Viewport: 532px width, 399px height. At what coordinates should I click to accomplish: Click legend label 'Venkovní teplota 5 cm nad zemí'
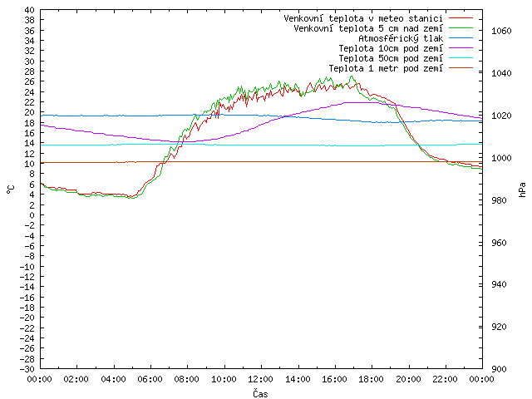click(368, 28)
